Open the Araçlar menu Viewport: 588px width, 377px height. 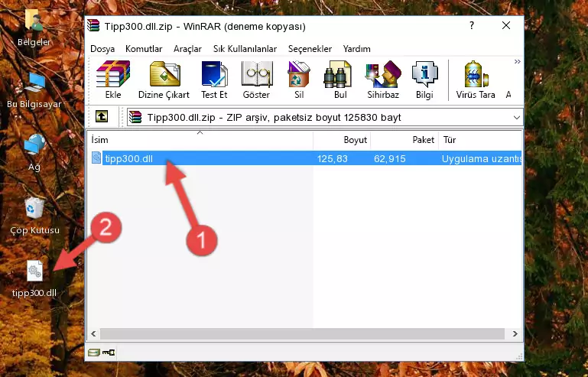tap(187, 49)
